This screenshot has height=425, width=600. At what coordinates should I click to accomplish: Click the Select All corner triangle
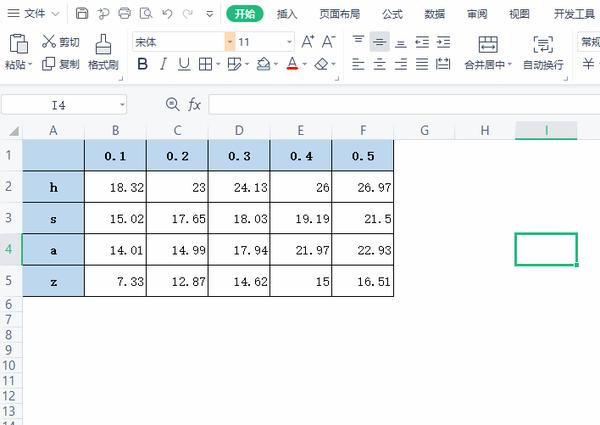pyautogui.click(x=14, y=132)
